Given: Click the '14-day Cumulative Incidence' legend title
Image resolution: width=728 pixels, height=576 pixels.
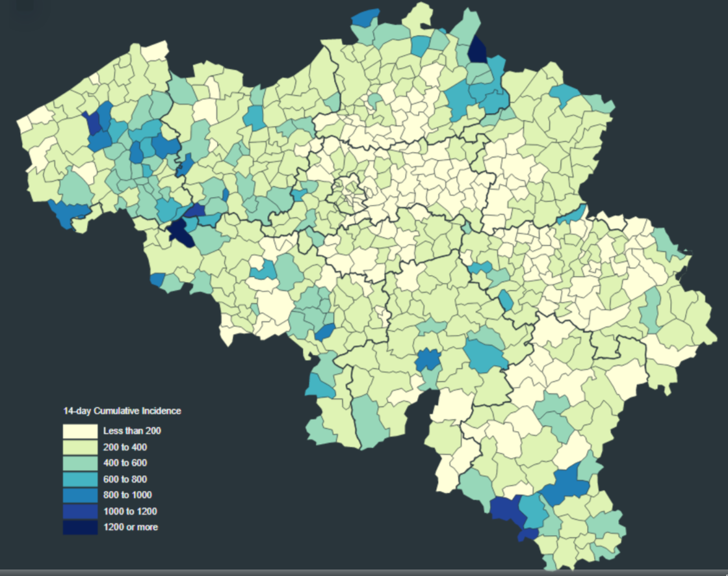Looking at the screenshot, I should point(122,412).
